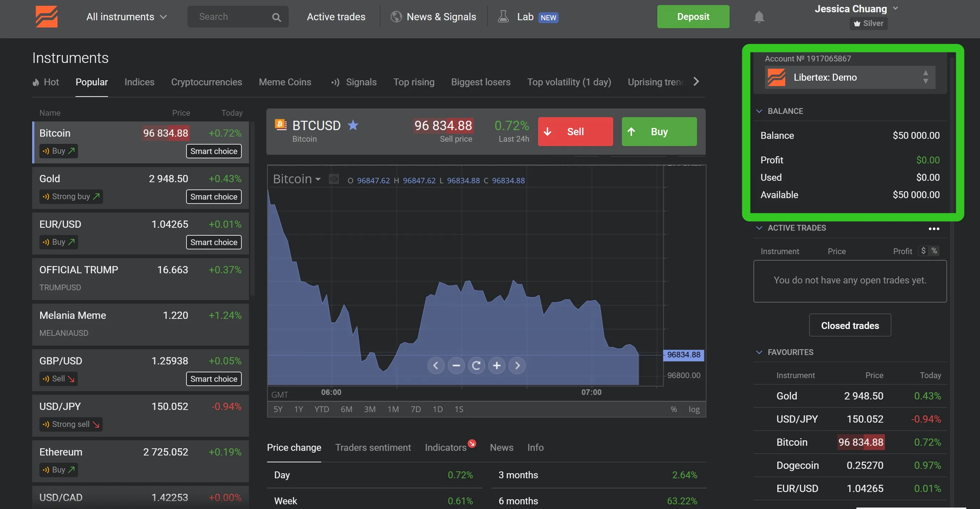Reset the chart view
This screenshot has height=509, width=980.
tap(476, 365)
